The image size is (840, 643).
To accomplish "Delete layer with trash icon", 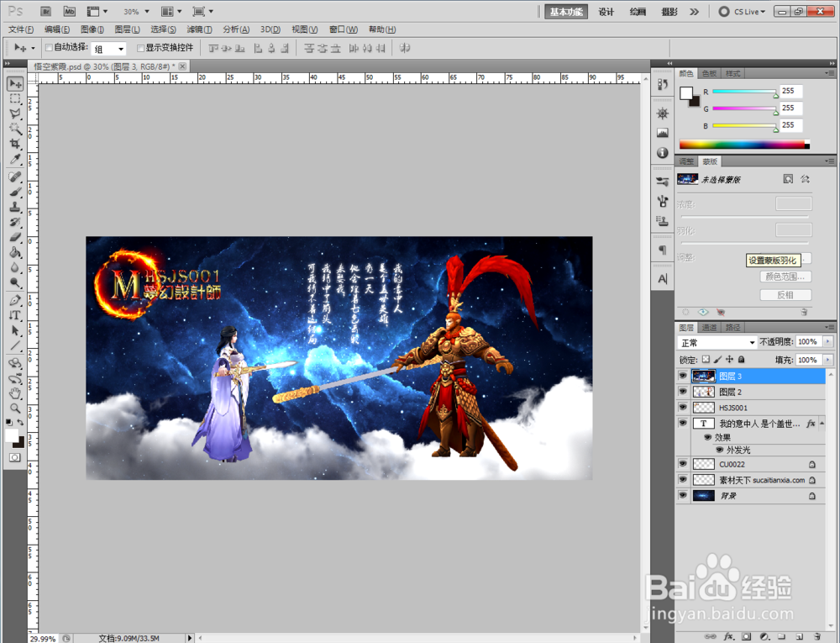I will click(x=817, y=636).
